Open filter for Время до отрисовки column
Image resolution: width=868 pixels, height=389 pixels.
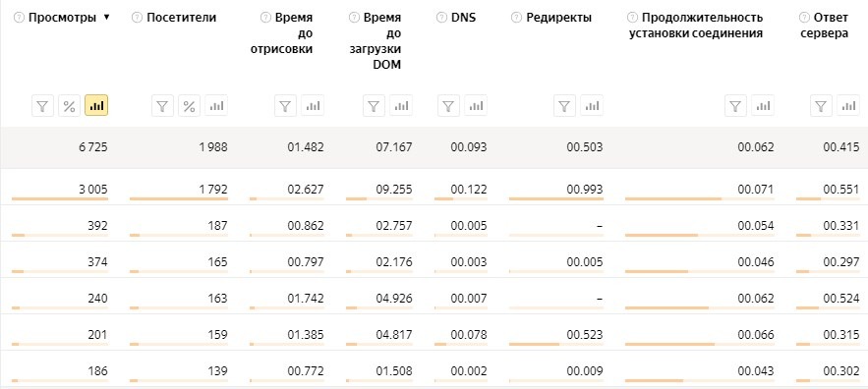pos(286,106)
